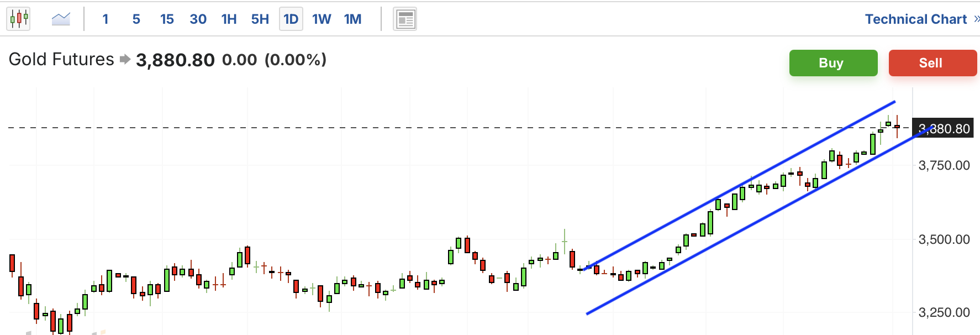The width and height of the screenshot is (980, 335).
Task: Open the news/table layout icon
Action: (405, 19)
